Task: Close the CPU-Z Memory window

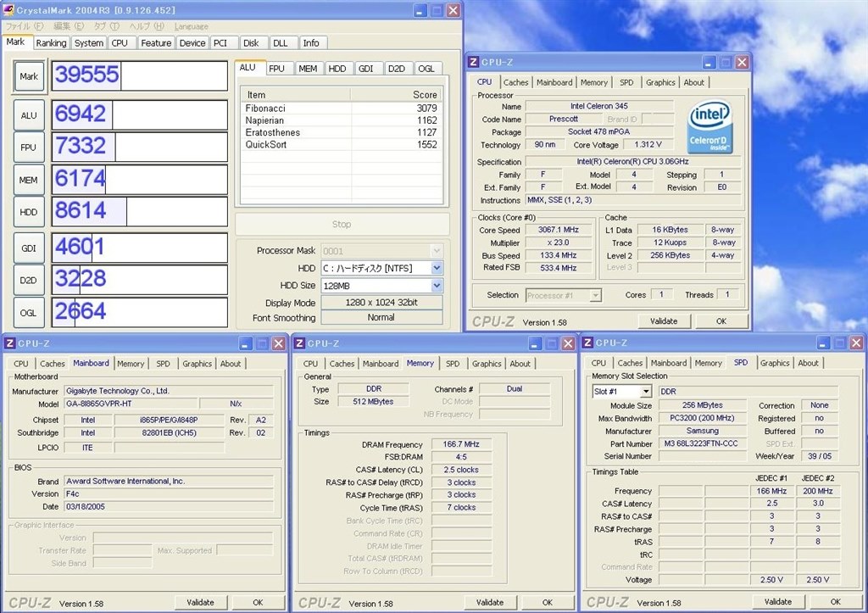Action: 568,344
